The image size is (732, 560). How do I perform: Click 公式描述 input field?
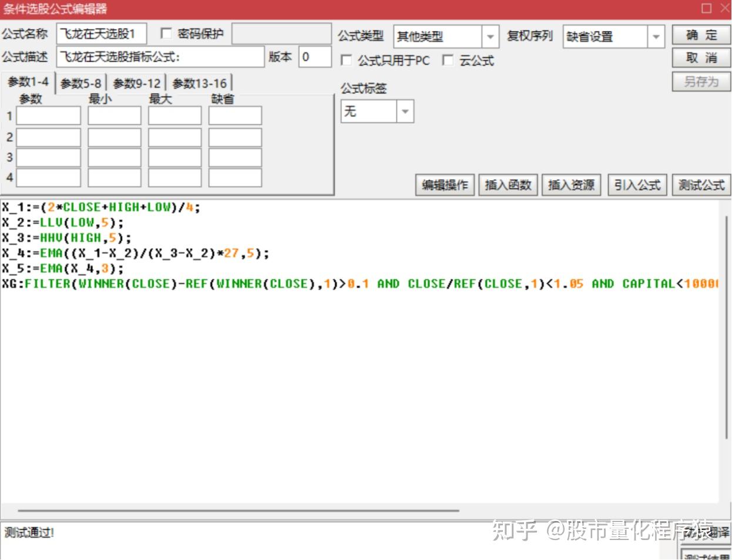(x=160, y=57)
